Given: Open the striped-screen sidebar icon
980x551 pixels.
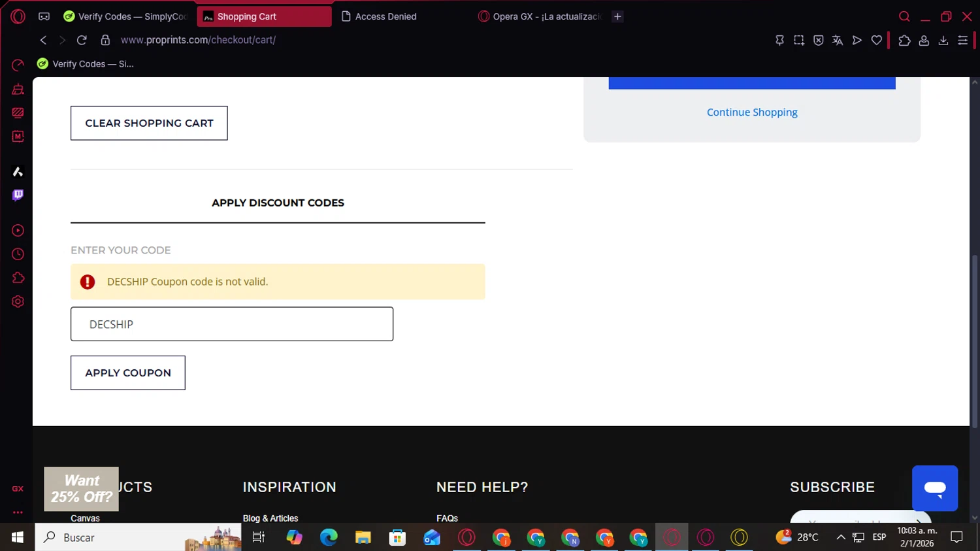Looking at the screenshot, I should [18, 113].
